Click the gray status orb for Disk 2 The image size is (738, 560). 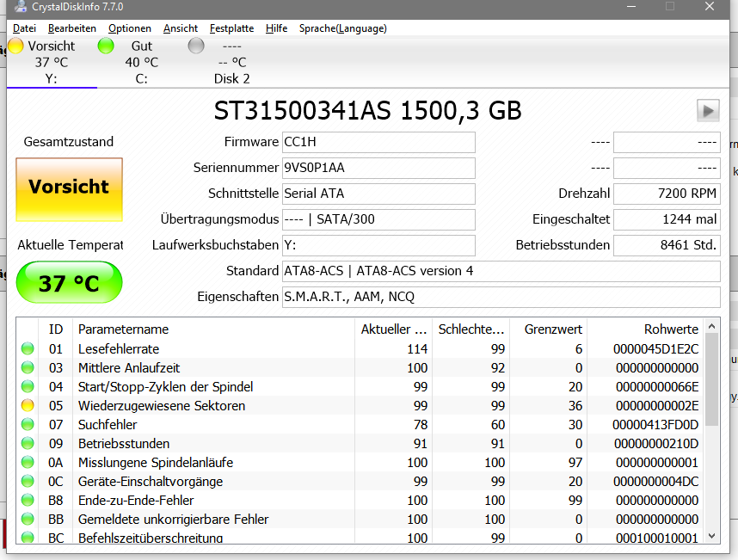pyautogui.click(x=196, y=46)
